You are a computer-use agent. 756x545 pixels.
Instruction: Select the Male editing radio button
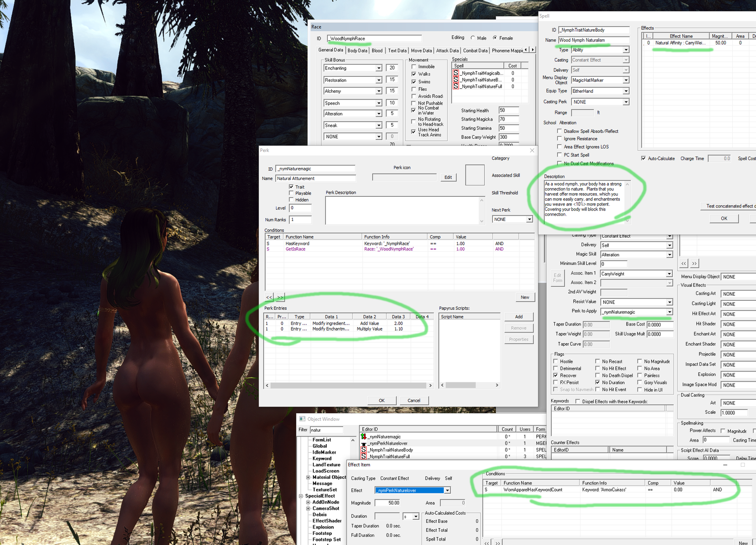[473, 38]
